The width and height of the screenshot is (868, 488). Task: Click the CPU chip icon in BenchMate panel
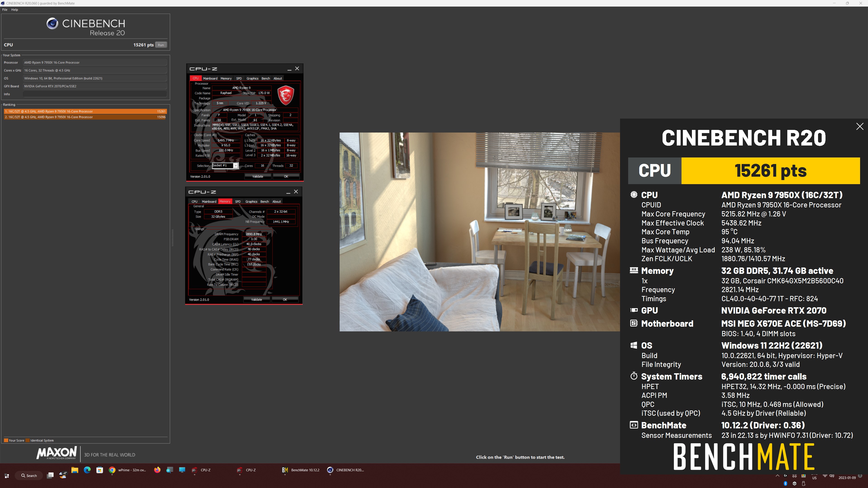(634, 195)
